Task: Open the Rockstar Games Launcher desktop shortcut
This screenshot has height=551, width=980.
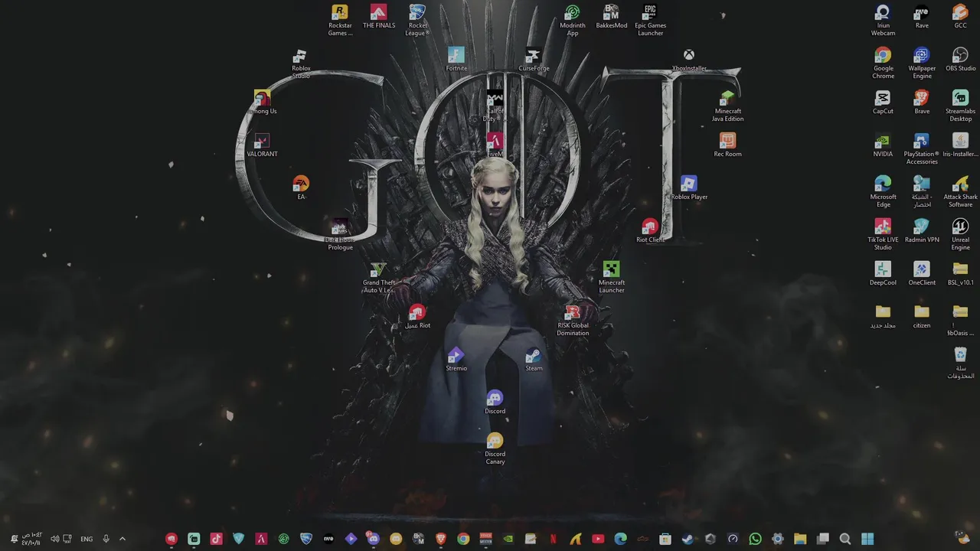Action: [x=340, y=20]
